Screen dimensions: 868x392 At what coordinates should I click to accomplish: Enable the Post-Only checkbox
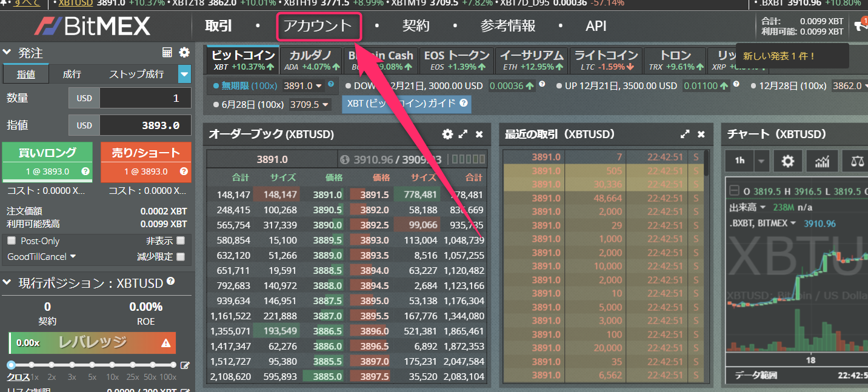click(12, 241)
